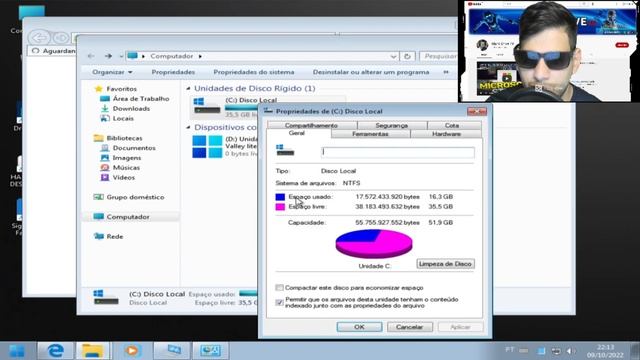Click the blue Espaço usado color swatch
The height and width of the screenshot is (360, 640).
pos(280,197)
